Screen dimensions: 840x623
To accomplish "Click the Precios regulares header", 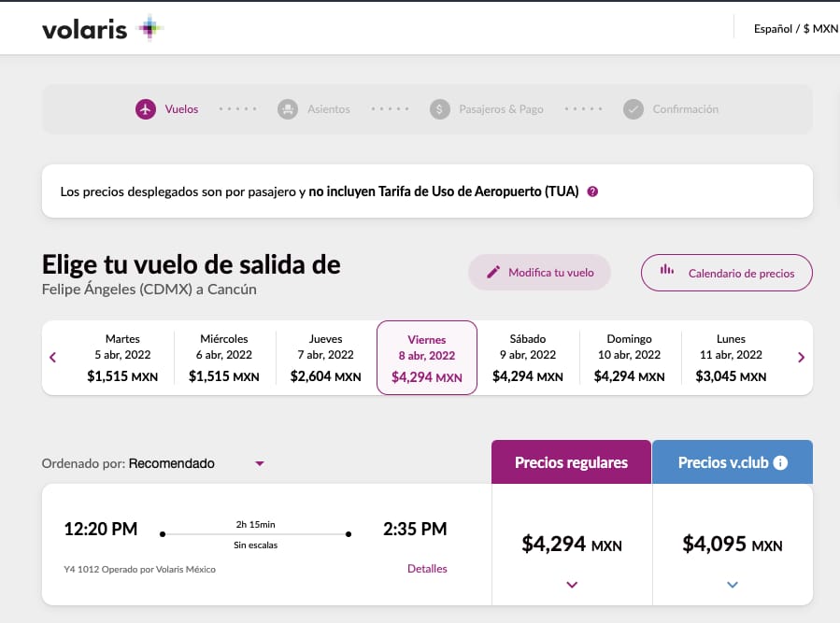I will point(571,462).
